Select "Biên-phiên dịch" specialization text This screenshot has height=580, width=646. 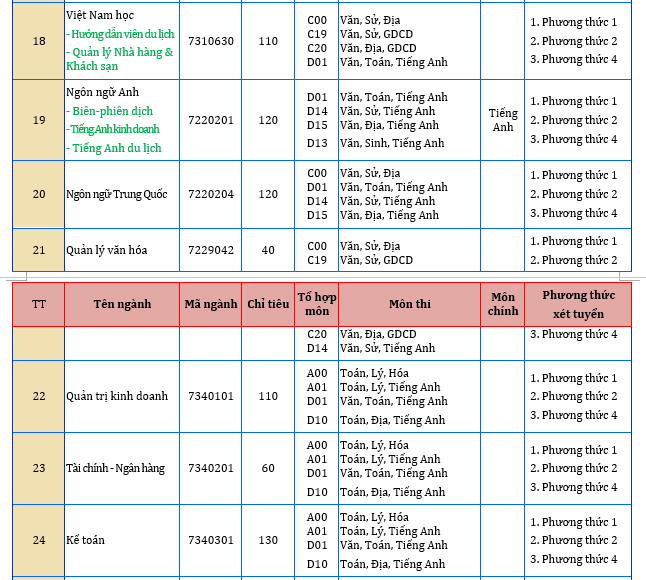pyautogui.click(x=110, y=111)
